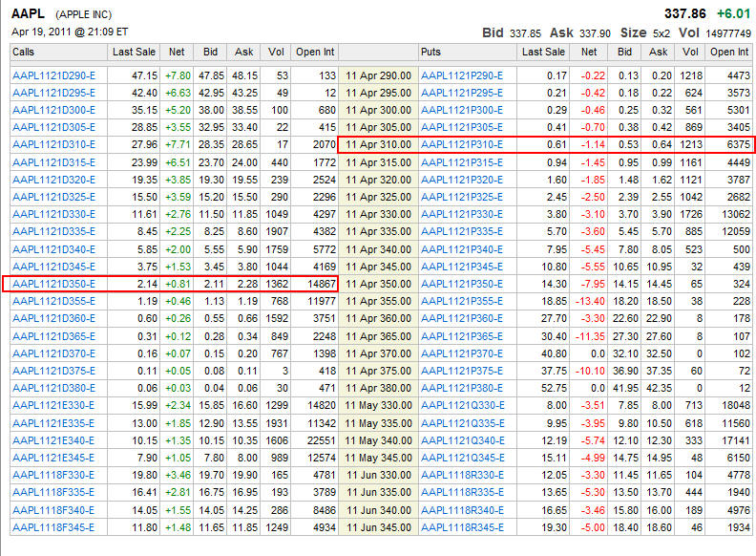Open the AAPL1121D290-E call option link
Viewport: 756px width, 556px height.
pos(54,75)
